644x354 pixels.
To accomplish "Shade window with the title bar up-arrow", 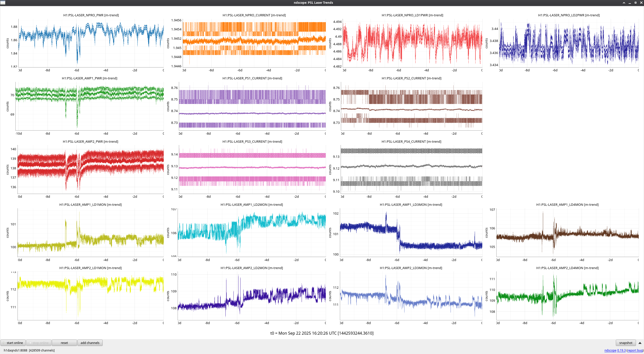I will (x=624, y=3).
